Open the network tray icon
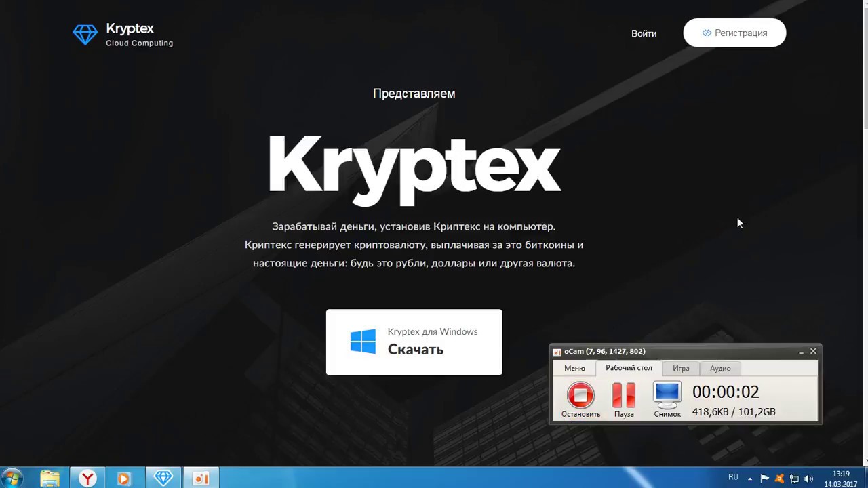Viewport: 868px width, 488px height. tap(794, 479)
